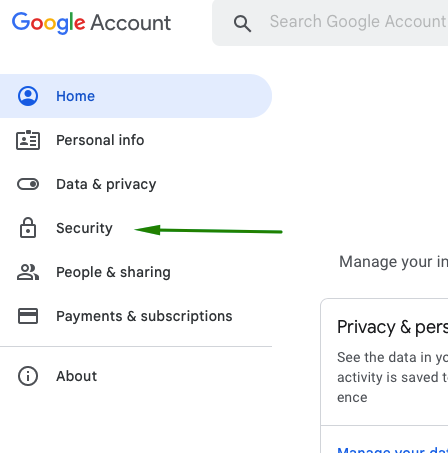Open People & sharing page
This screenshot has height=453, width=448.
pos(136,272)
